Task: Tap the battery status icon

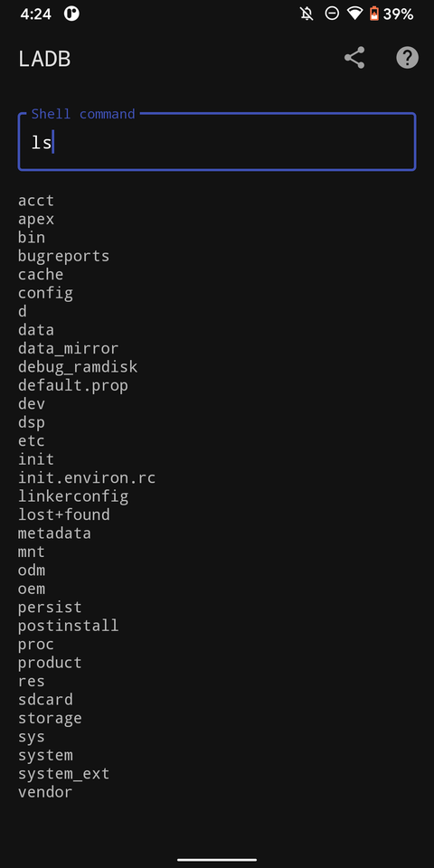Action: coord(374,14)
